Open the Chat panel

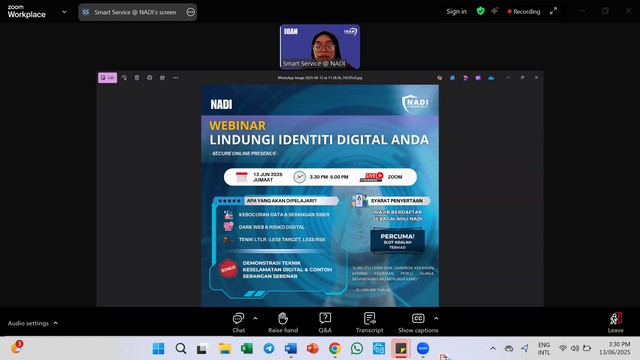coord(238,322)
